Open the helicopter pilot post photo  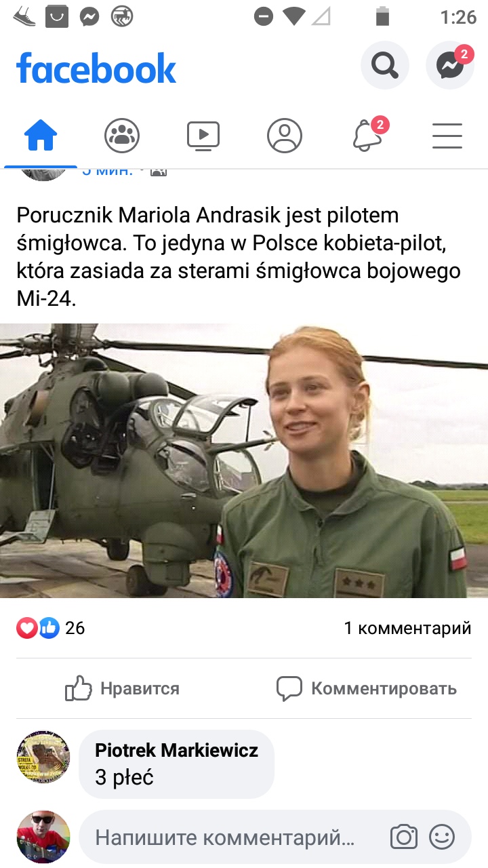coord(244,460)
